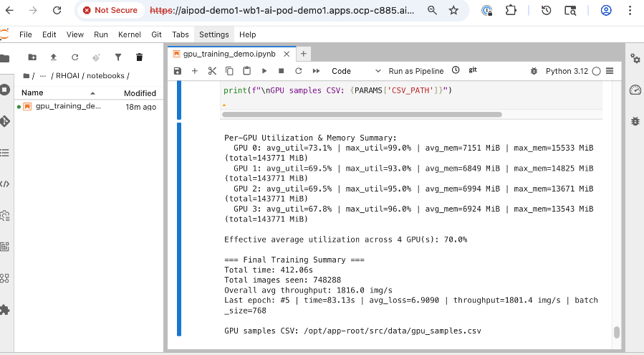Enable the notebook debugger bug icon
Screen dimensions: 644x355
[x=534, y=71]
